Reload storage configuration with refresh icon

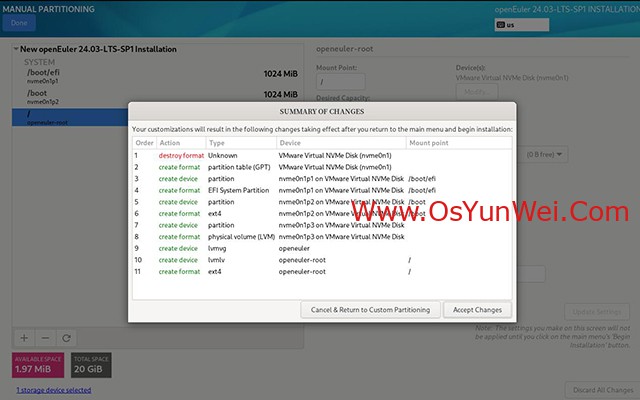point(67,338)
